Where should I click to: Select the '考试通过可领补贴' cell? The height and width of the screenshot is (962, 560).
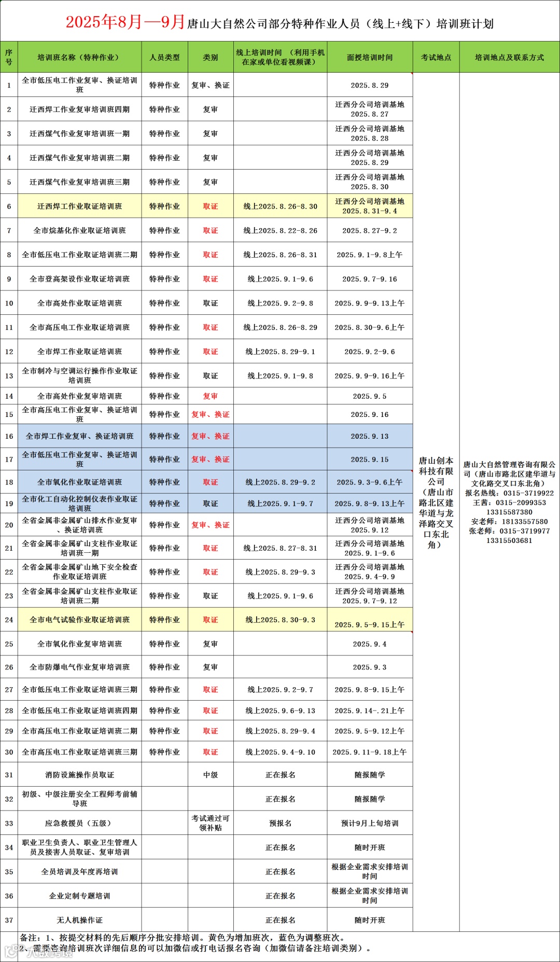pos(211,823)
